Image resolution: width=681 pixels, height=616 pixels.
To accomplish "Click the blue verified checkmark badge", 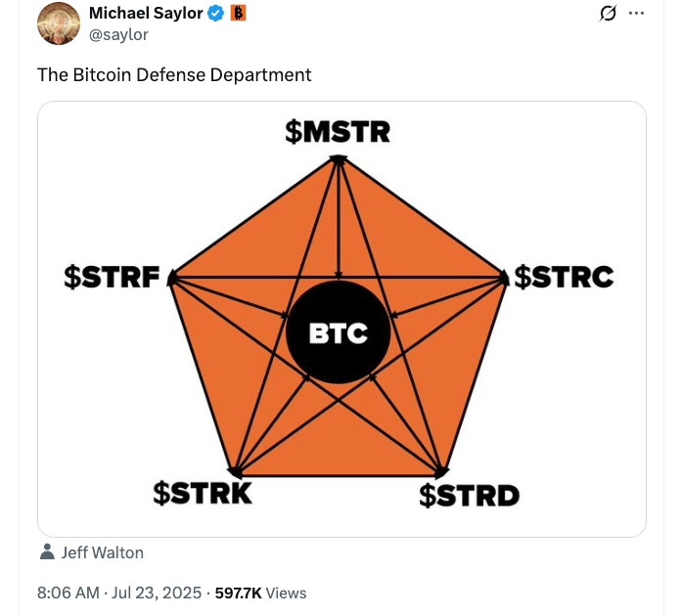I will point(216,14).
